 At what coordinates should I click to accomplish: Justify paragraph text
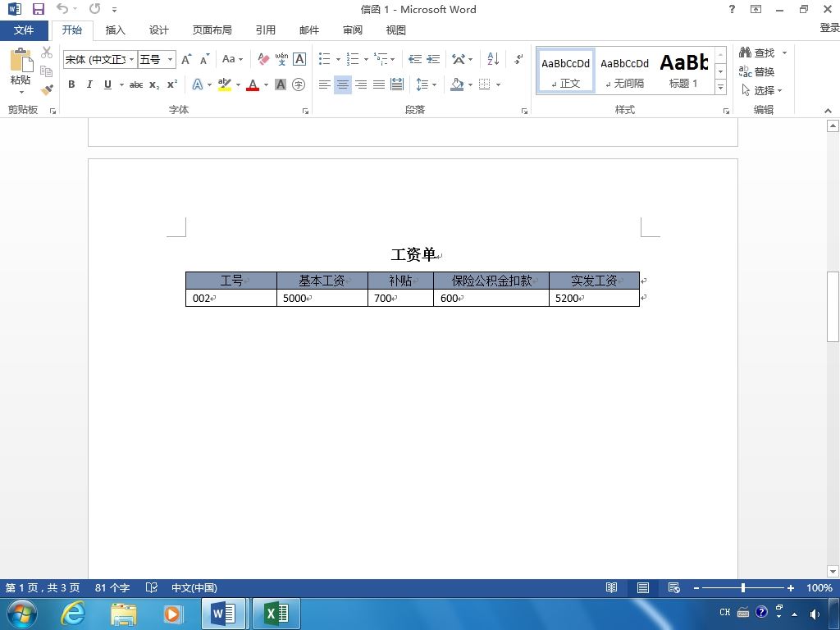click(379, 84)
